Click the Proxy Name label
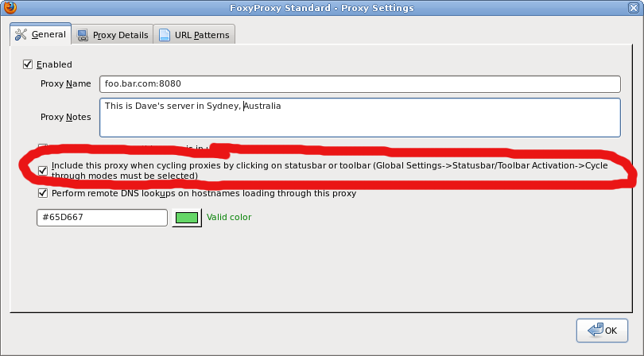This screenshot has height=356, width=644. (x=66, y=83)
